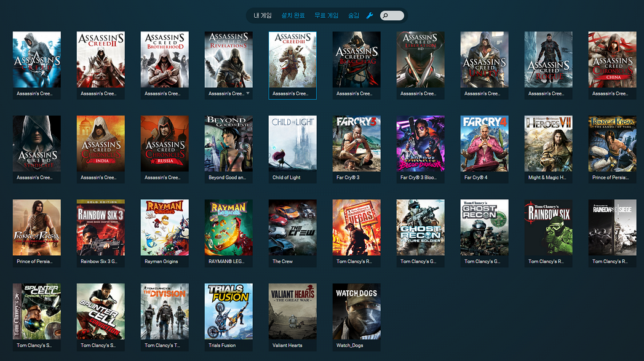The image size is (644, 361).
Task: Open the Valiant Hearts cover art
Action: [x=292, y=311]
